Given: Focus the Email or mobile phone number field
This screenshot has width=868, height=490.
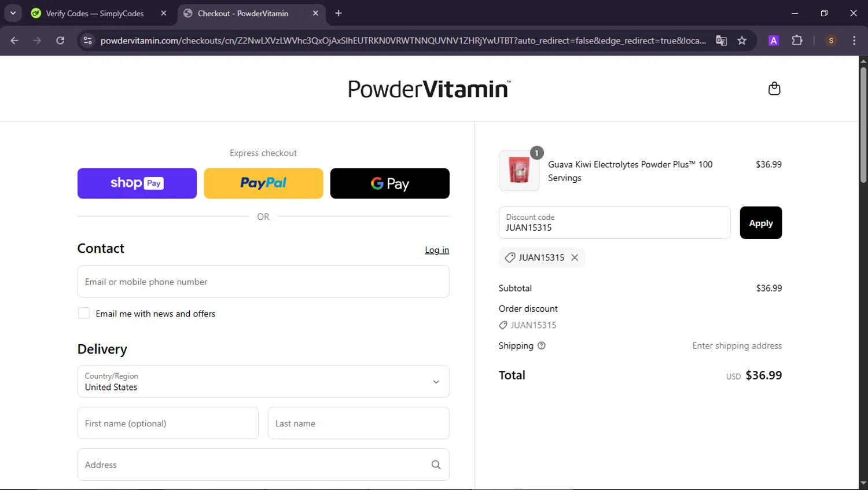Looking at the screenshot, I should pyautogui.click(x=263, y=281).
